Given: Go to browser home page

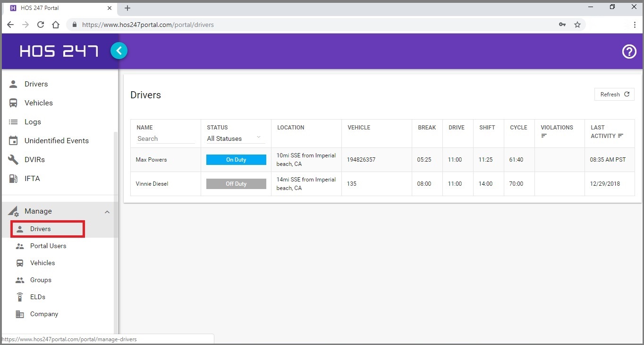Looking at the screenshot, I should pyautogui.click(x=56, y=25).
